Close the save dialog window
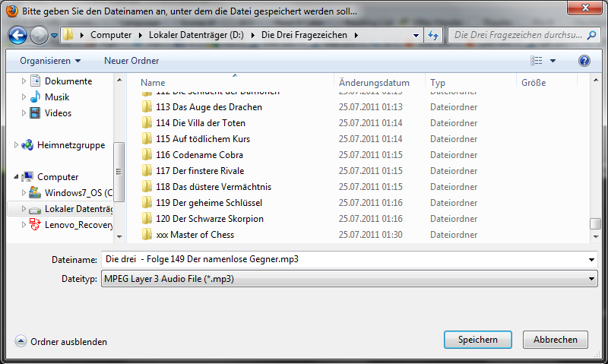Viewport: 608px width, 364px height. [x=585, y=8]
